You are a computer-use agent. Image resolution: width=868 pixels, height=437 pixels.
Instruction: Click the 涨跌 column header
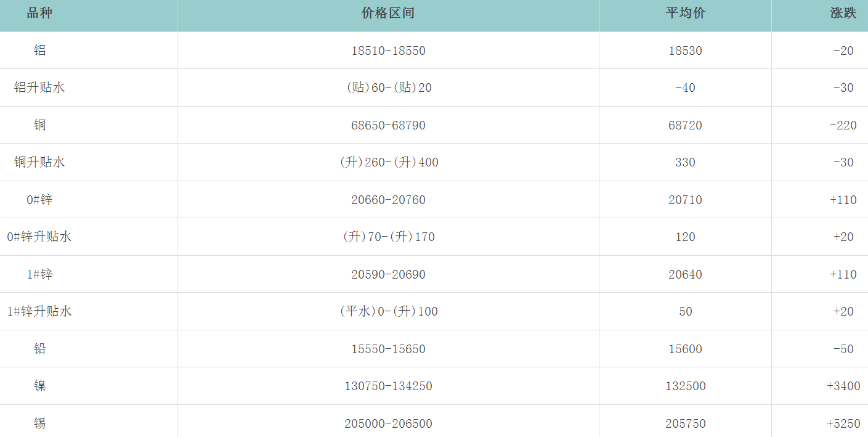pos(843,13)
